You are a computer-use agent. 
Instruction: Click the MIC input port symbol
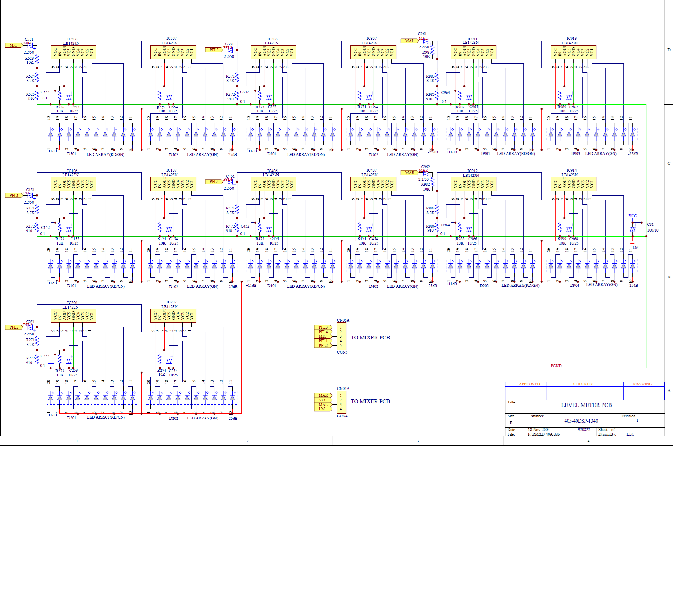pos(14,45)
